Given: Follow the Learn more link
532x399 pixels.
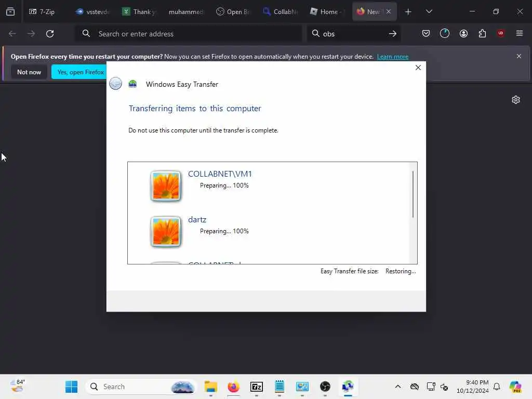Looking at the screenshot, I should pos(393,57).
